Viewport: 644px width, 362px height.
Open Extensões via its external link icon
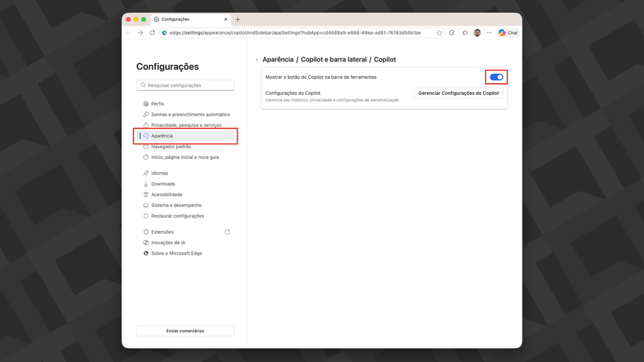click(x=228, y=231)
